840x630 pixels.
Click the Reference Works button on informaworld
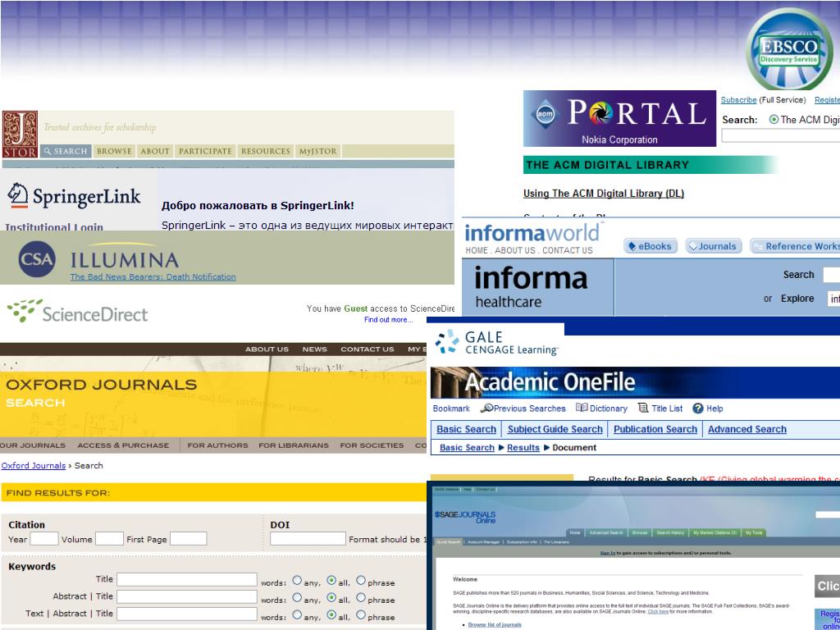(x=795, y=246)
